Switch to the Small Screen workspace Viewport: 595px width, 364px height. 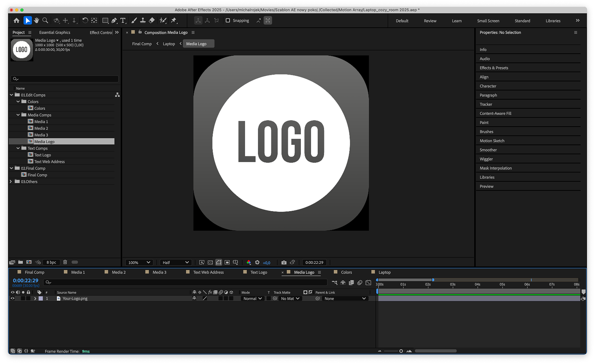(488, 21)
